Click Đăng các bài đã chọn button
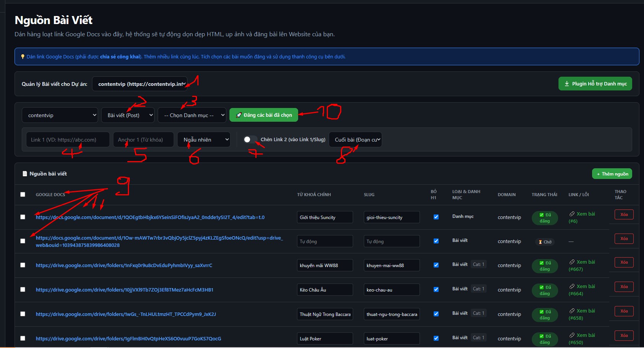Screen dimensions: 644x348 (264, 115)
